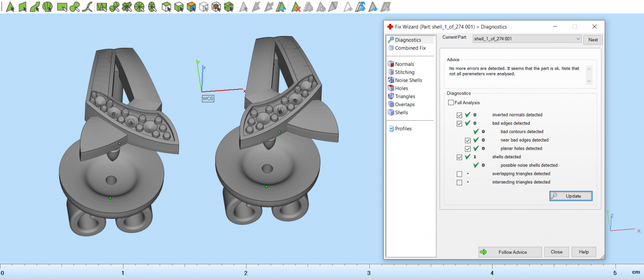
Task: Uncheck the inverted normals detected checkbox
Action: point(459,115)
